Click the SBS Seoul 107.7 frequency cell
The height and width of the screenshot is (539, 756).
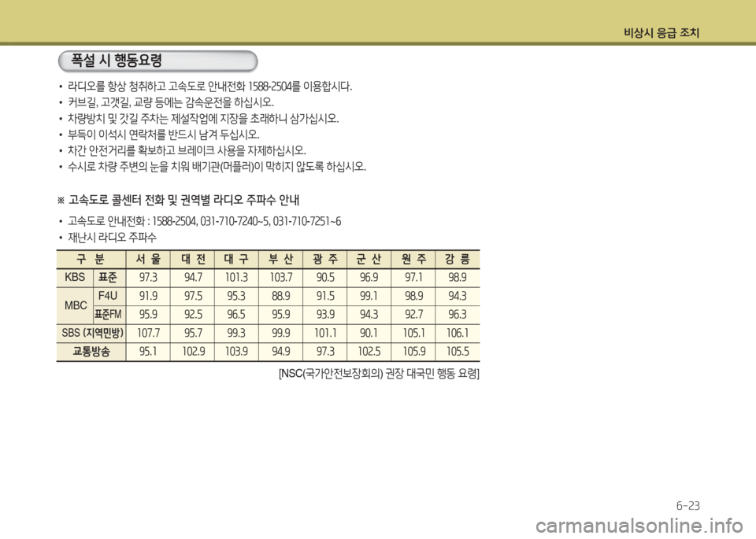click(148, 333)
